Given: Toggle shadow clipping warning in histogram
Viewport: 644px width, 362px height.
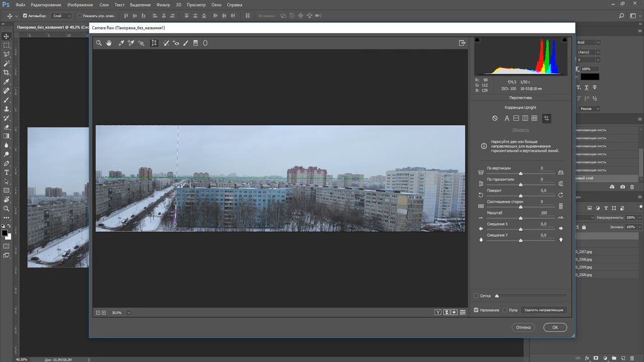Looking at the screenshot, I should point(477,40).
